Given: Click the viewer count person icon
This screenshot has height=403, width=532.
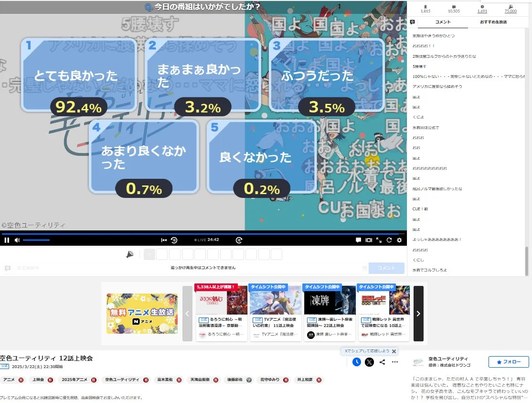Looking at the screenshot, I should pos(426,6).
